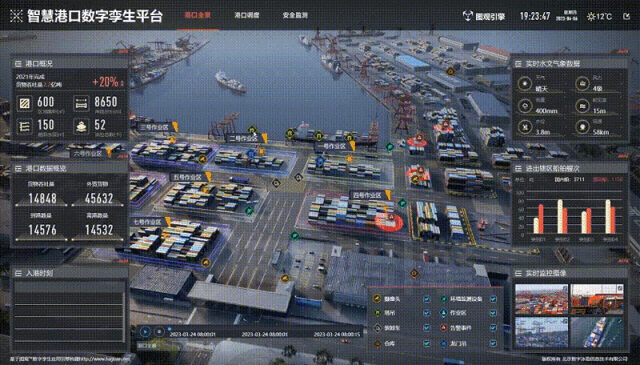Viewport: 640px width, 365px height.
Task: Click the icon beside 15m reading
Action: click(582, 106)
